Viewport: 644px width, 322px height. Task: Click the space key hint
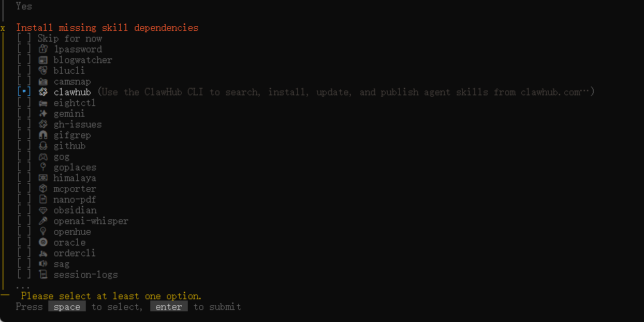tap(67, 307)
